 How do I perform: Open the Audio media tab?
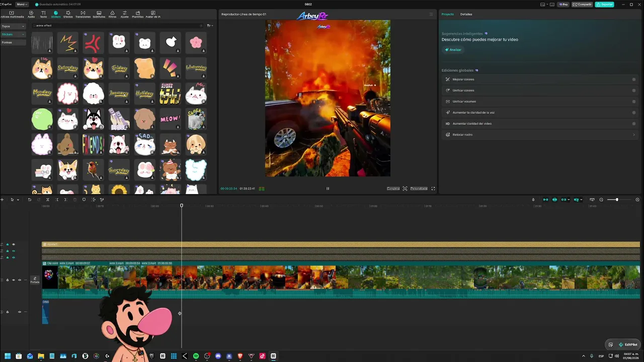click(x=31, y=14)
